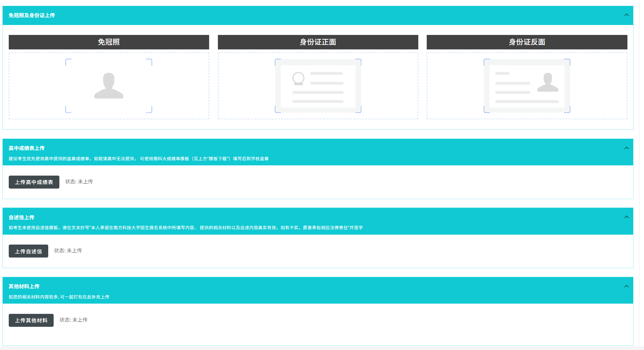The height and width of the screenshot is (350, 644).
Task: Click the 身份证反面 dark header bar
Action: (x=527, y=42)
